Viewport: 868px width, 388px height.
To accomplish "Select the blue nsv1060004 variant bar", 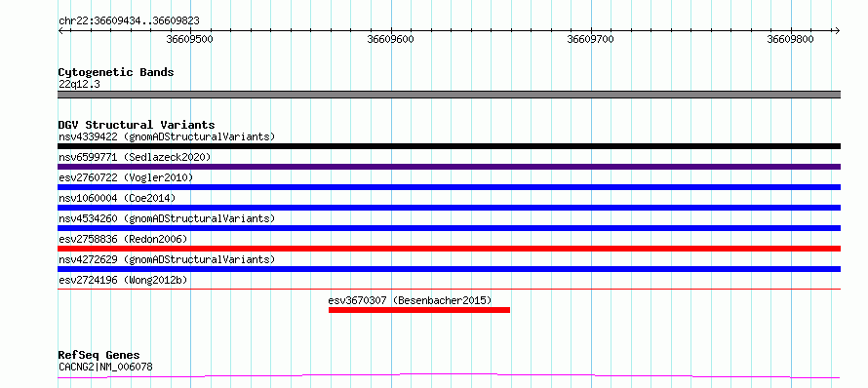I will 449,208.
